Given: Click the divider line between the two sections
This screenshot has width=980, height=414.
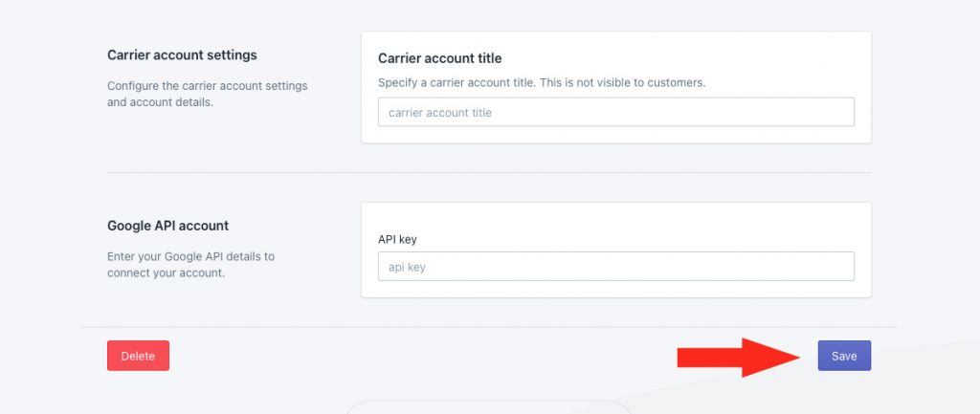Looking at the screenshot, I should [489, 172].
